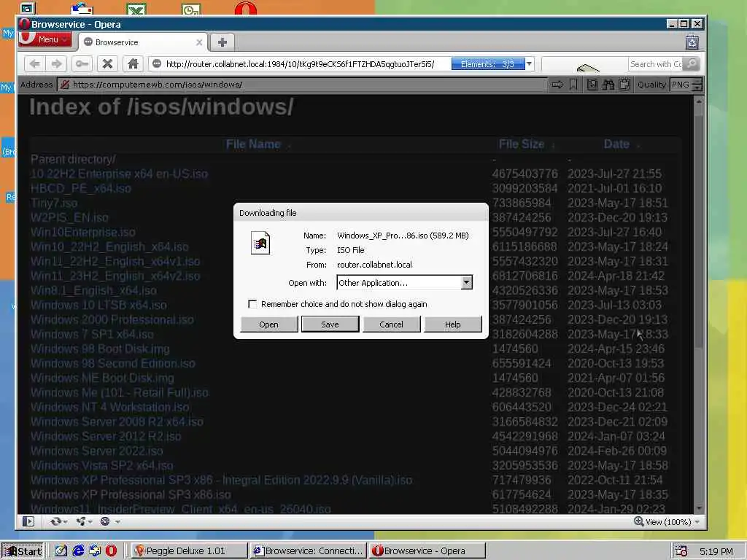Cancel the file download dialog
This screenshot has height=560, width=747.
pos(391,324)
